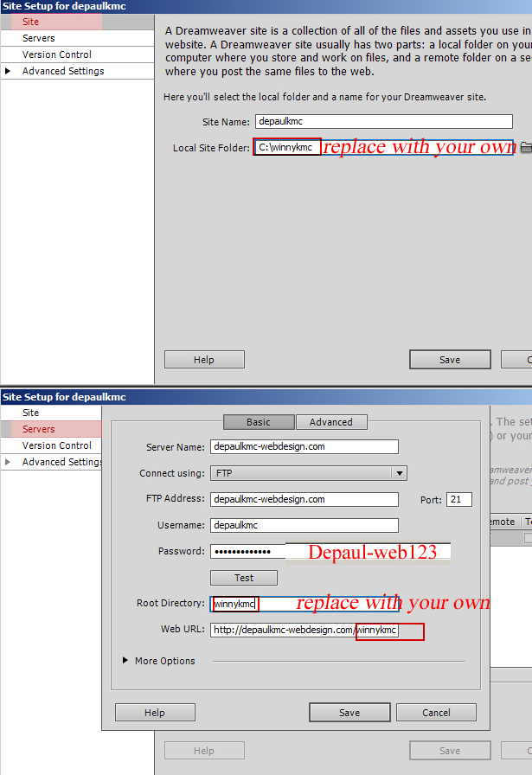Viewport: 532px width, 775px height.
Task: Focus the Root Directory field
Action: (x=304, y=604)
